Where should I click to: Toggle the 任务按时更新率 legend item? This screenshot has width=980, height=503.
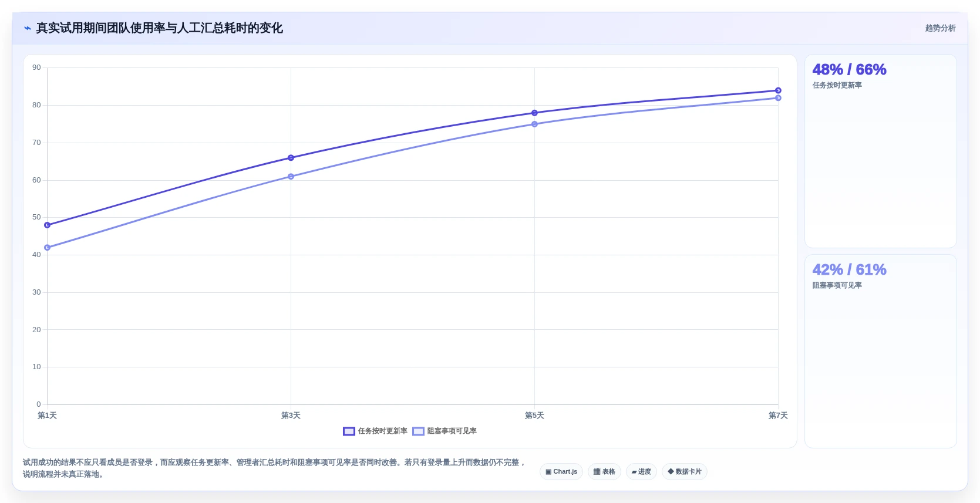(375, 431)
